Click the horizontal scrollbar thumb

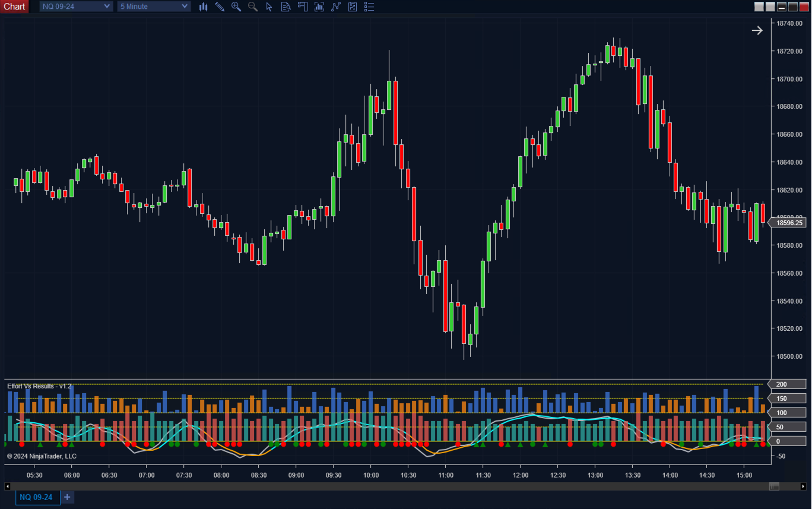point(774,486)
